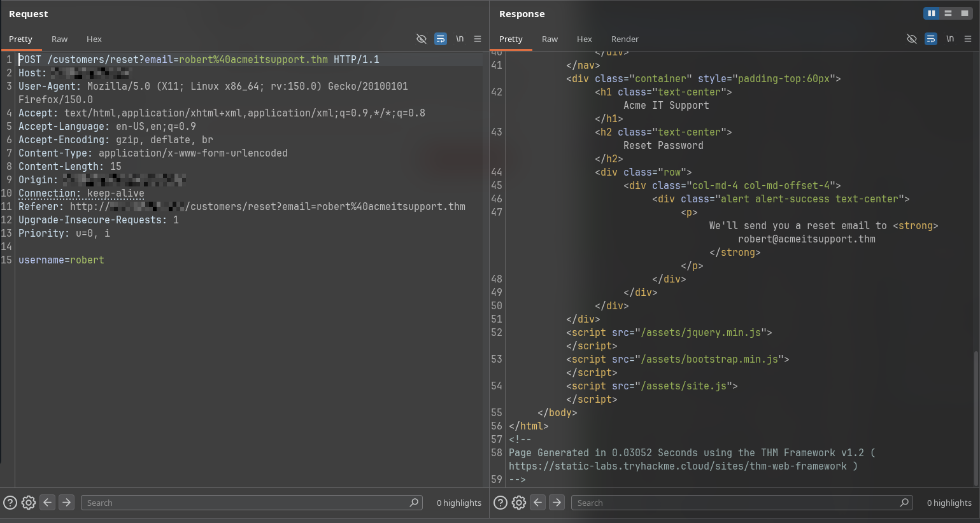Switch to Response Pretty tab
Screen dimensions: 980x523
(511, 39)
